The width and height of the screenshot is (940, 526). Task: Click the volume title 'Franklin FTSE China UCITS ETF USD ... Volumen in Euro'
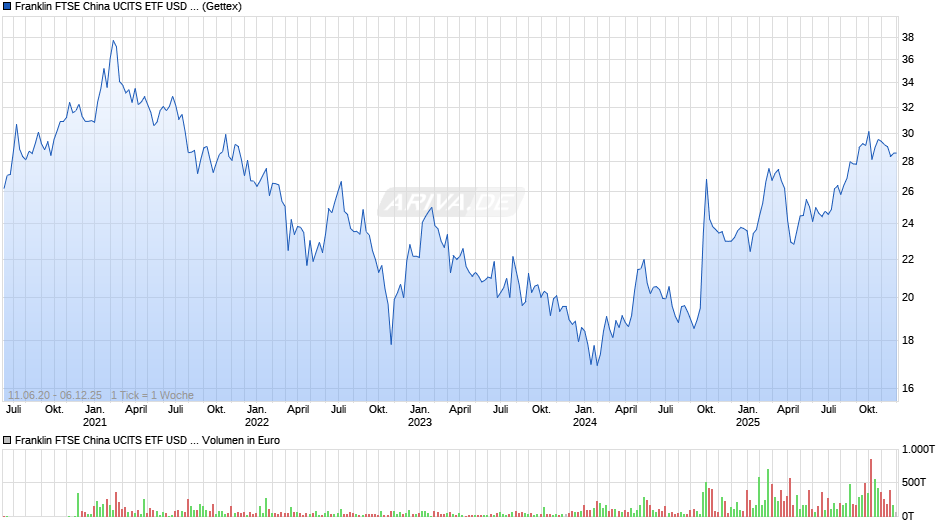(147, 440)
